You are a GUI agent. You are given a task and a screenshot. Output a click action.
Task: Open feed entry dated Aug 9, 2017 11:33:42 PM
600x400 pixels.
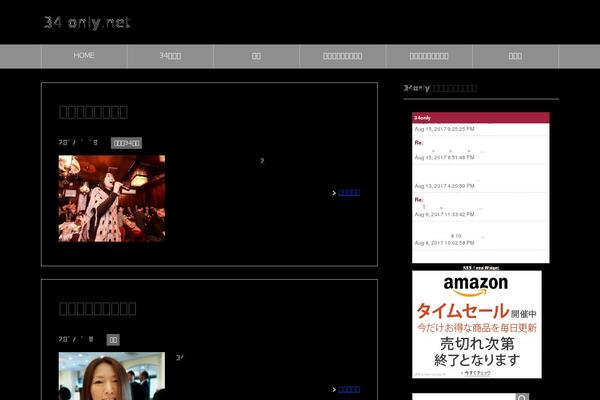481,207
